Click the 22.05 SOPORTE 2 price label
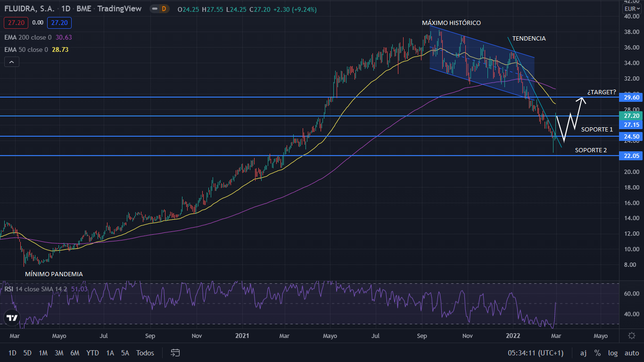 tap(632, 156)
